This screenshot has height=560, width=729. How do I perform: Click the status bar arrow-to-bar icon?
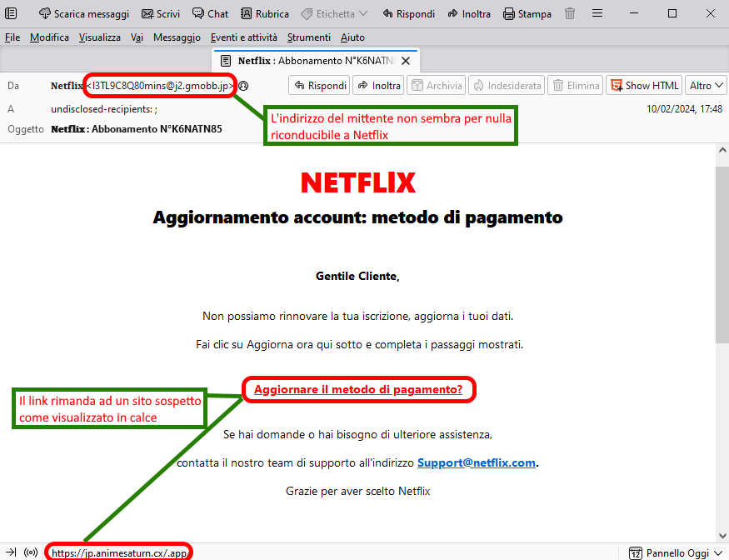coord(11,552)
